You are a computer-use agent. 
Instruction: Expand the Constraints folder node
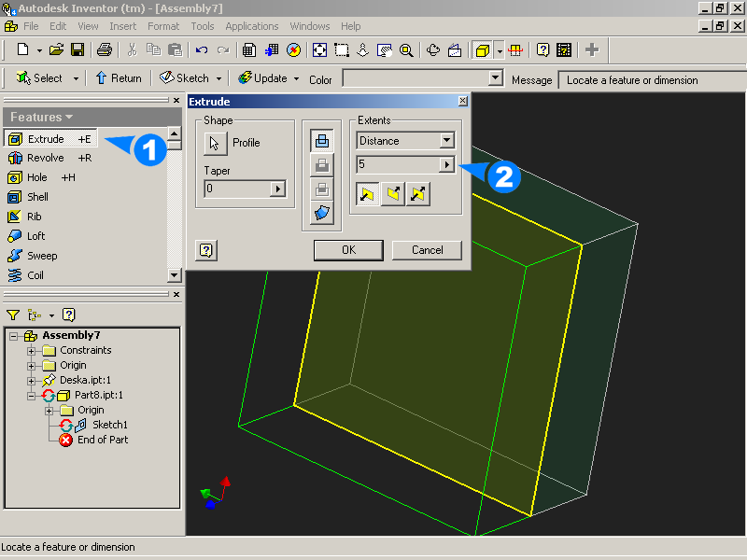[x=32, y=352]
